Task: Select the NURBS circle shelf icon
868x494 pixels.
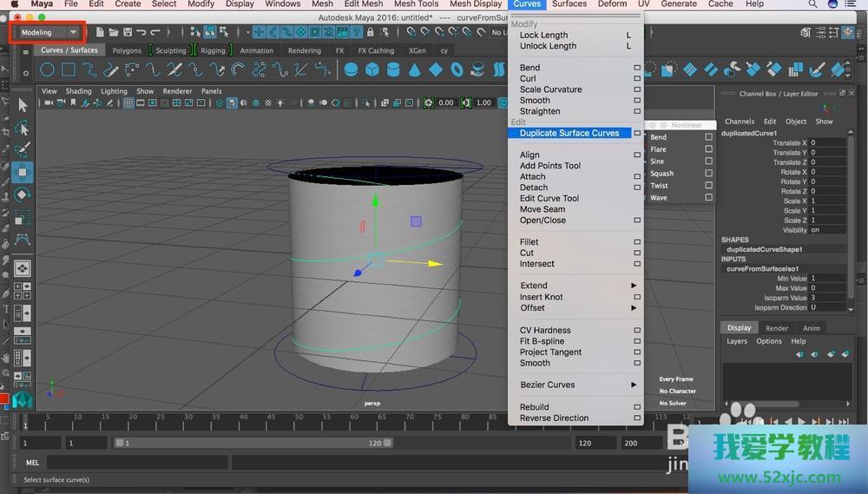Action: (x=47, y=69)
